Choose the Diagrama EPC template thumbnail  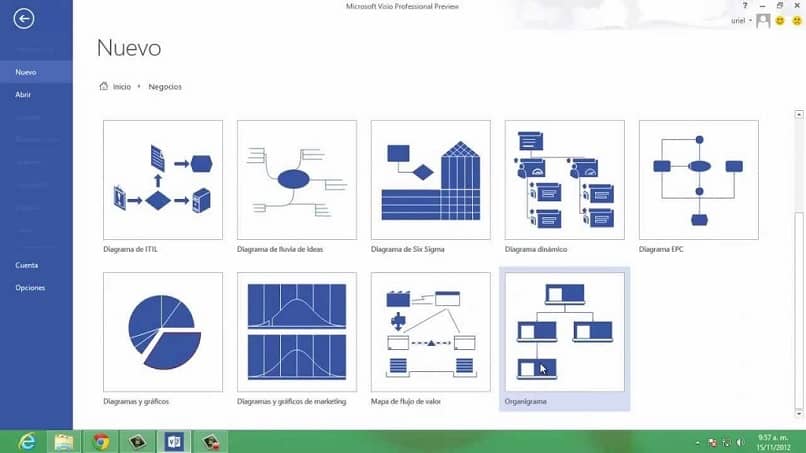pyautogui.click(x=699, y=180)
